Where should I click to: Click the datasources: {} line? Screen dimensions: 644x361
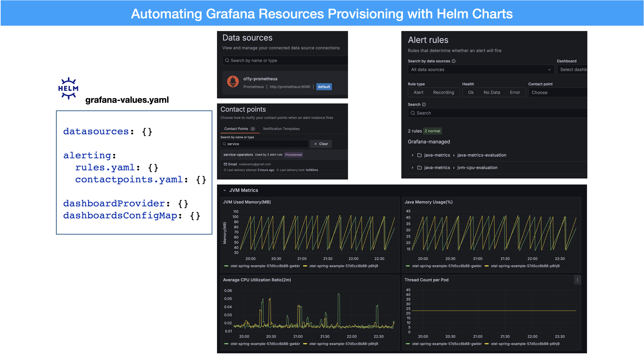tap(107, 132)
